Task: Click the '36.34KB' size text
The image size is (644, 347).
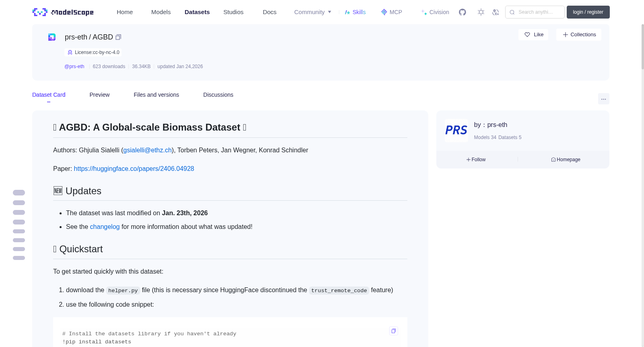Action: (x=141, y=66)
